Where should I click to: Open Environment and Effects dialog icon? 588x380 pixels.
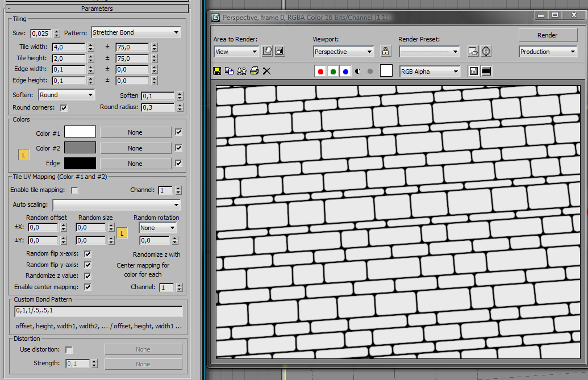pyautogui.click(x=486, y=51)
